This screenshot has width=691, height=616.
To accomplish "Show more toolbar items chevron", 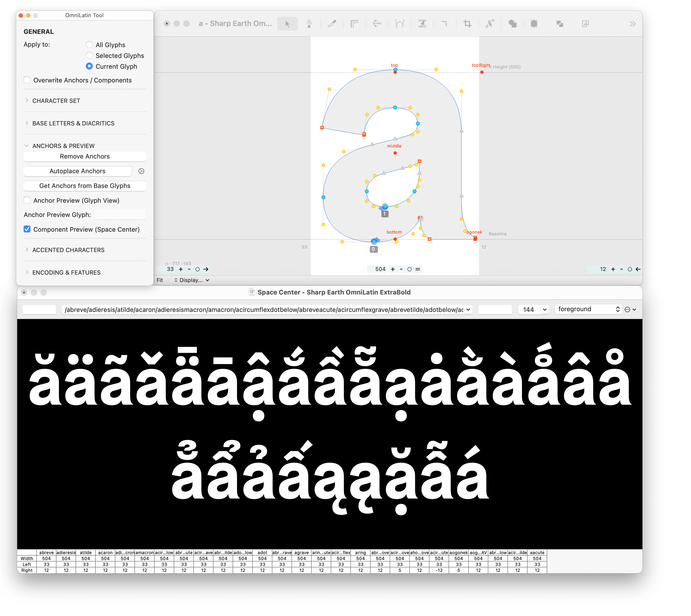I will [632, 24].
